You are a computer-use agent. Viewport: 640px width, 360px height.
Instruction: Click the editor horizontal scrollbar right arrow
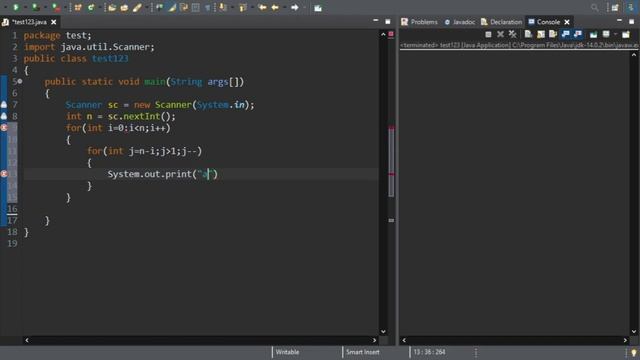[374, 340]
